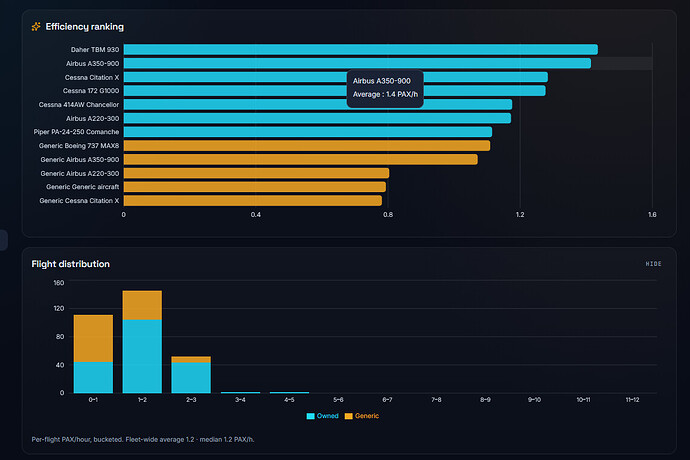Click the cyan segment of 0-1 bar
The height and width of the screenshot is (460, 690).
pos(93,377)
